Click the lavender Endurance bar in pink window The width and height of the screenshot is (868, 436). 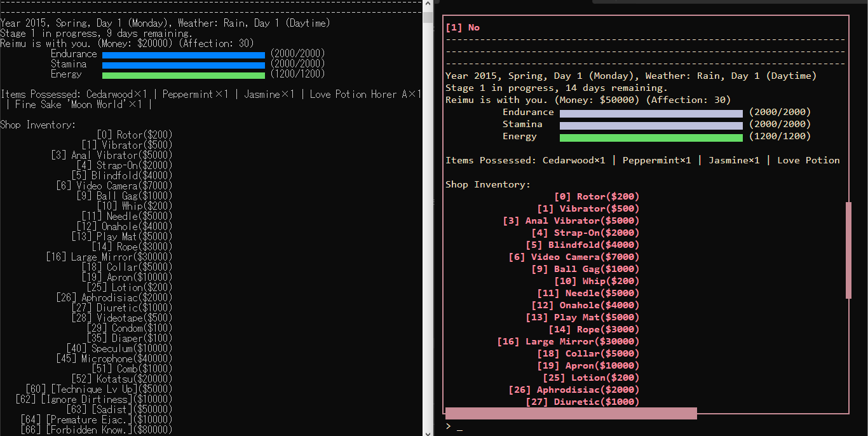651,113
